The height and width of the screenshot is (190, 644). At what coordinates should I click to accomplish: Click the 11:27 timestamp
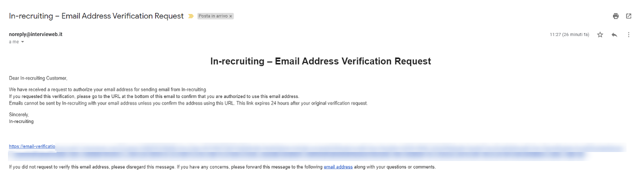click(x=569, y=34)
